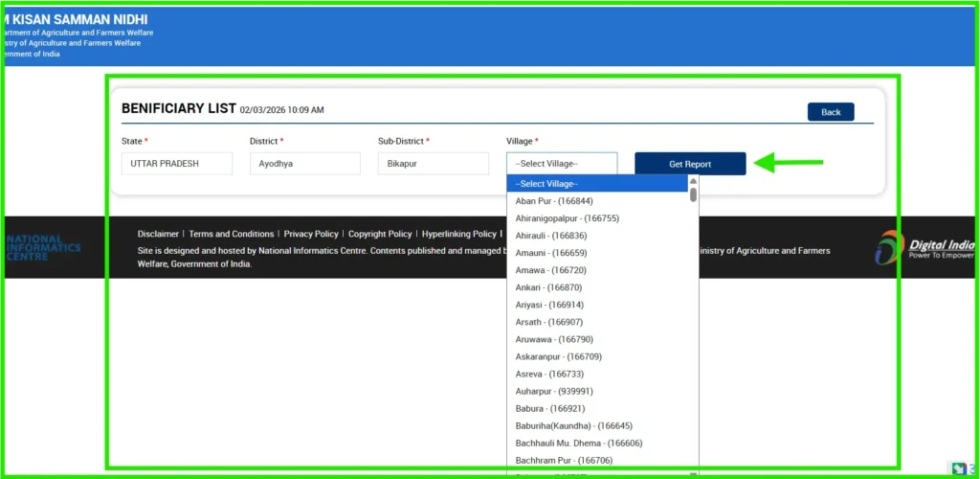Click the PM Kisan Samman Nidhi header title
The height and width of the screenshot is (479, 980).
[x=76, y=19]
